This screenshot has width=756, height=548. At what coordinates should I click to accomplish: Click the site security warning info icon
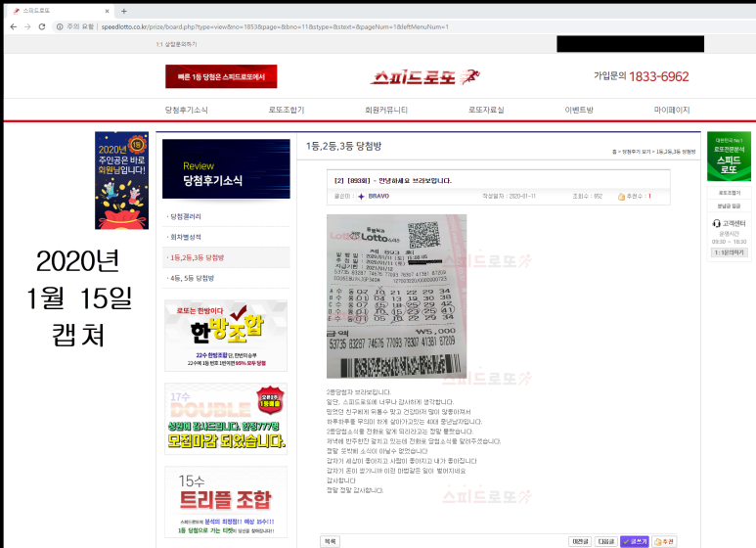pos(60,26)
